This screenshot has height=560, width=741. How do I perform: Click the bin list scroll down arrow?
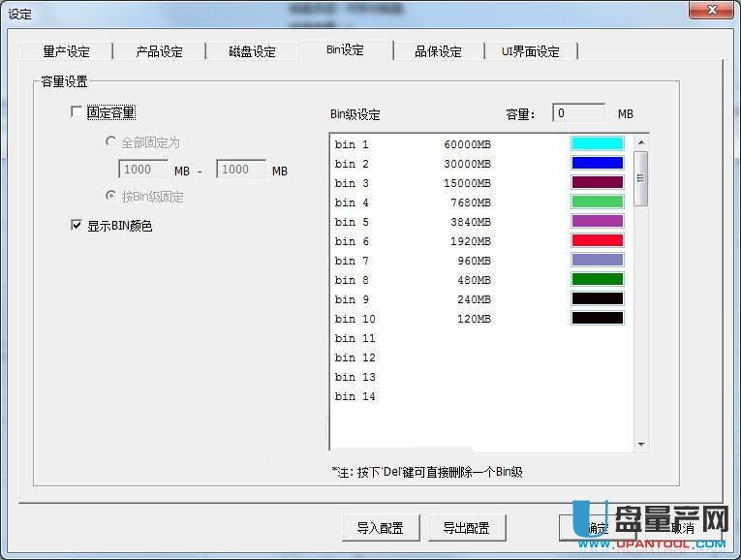coord(640,444)
